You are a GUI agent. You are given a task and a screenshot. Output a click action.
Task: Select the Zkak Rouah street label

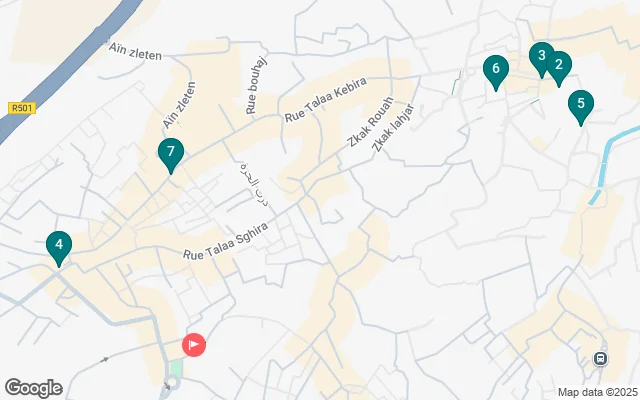click(x=370, y=122)
